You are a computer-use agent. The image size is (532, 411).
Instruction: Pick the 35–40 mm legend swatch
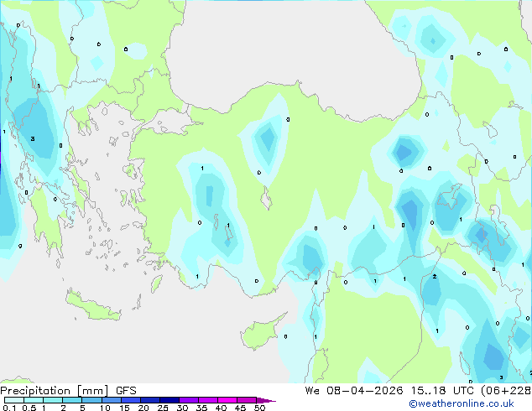(x=208, y=400)
